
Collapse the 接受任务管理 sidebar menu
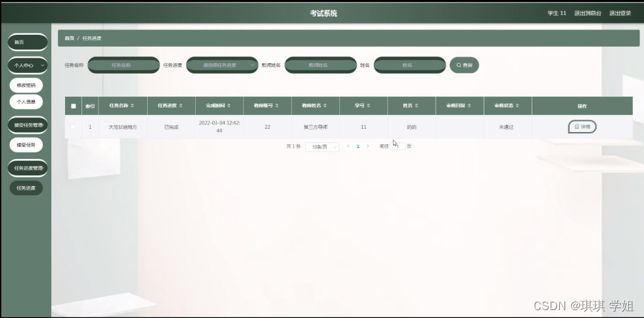point(28,125)
